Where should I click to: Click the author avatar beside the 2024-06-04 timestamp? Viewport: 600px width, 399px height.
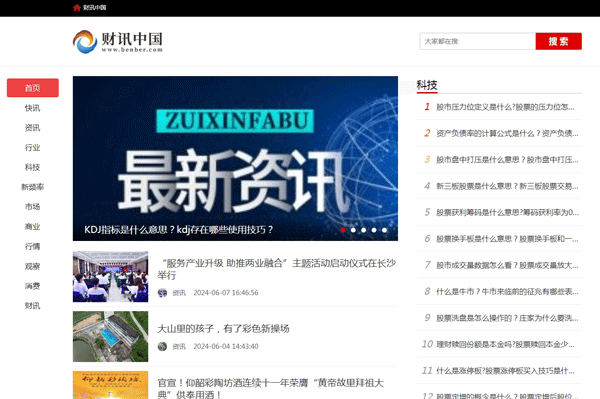point(162,346)
